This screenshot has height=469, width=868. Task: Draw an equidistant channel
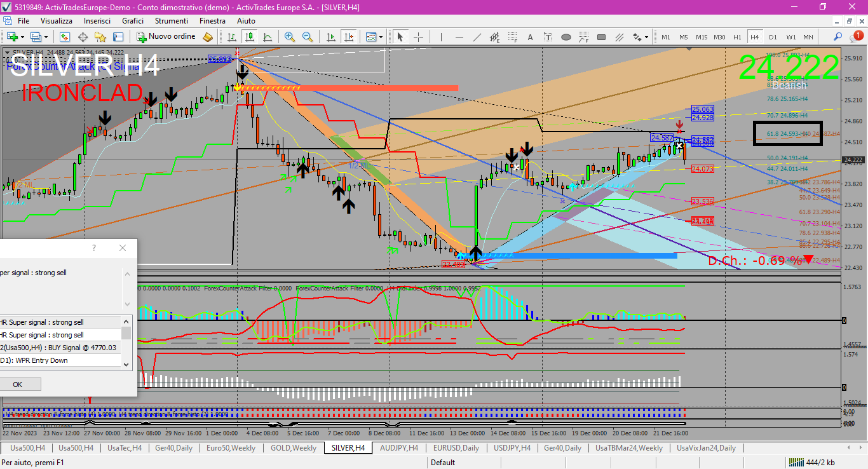[x=495, y=37]
